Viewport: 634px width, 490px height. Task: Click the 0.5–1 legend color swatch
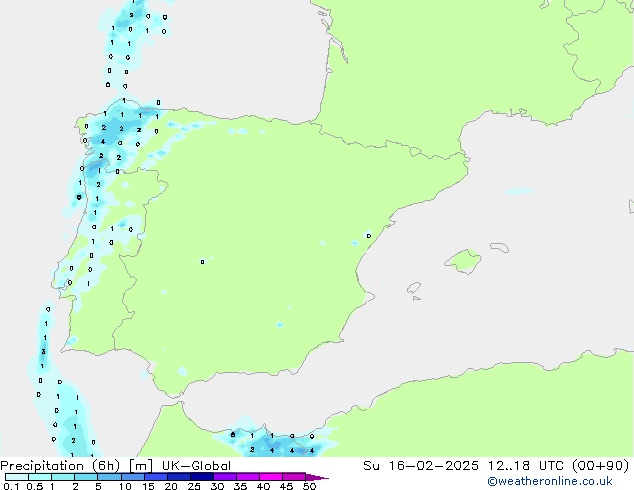point(40,477)
